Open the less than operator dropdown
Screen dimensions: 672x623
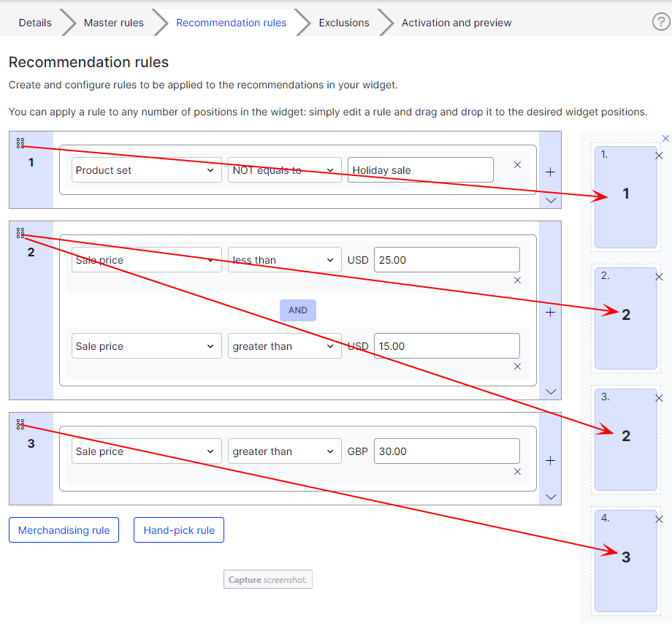tap(284, 260)
